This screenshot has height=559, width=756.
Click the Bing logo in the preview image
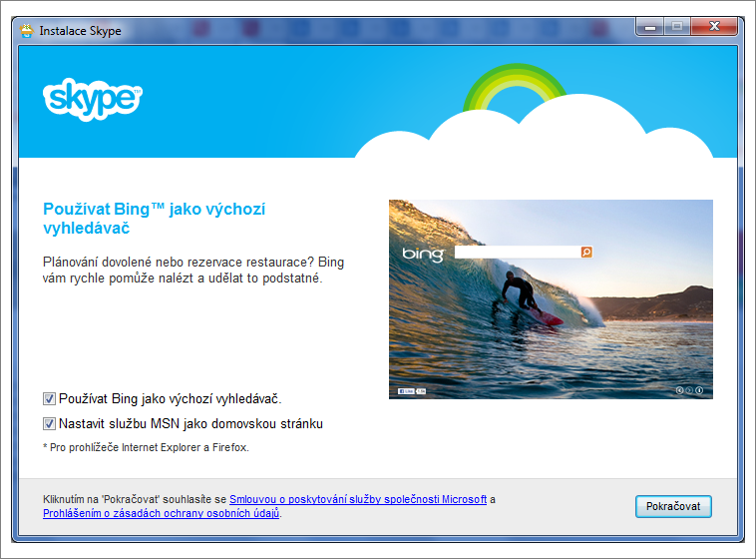point(422,255)
